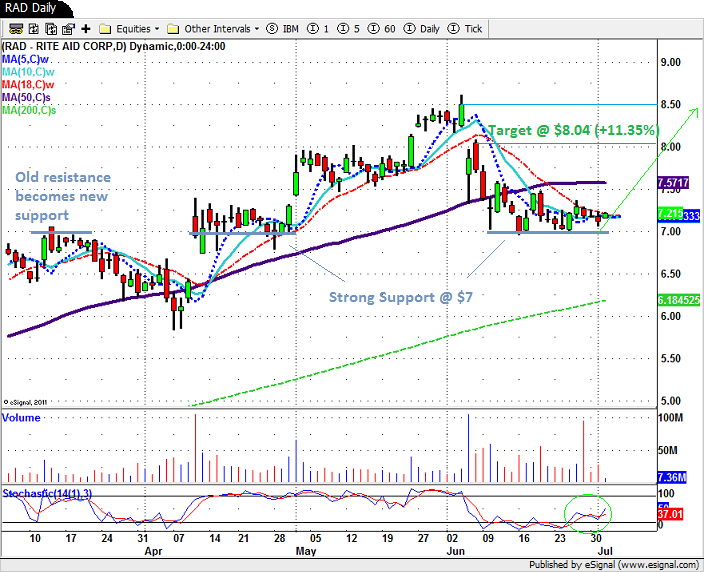Click the MA(200,C)s study label
Screen dimensions: 704x572
[29, 110]
